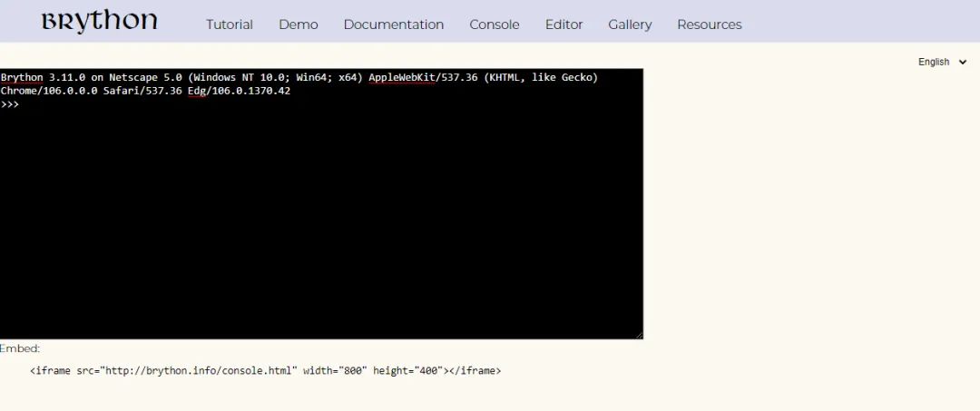Open the Gallery page
The width and height of the screenshot is (980, 411).
(630, 24)
